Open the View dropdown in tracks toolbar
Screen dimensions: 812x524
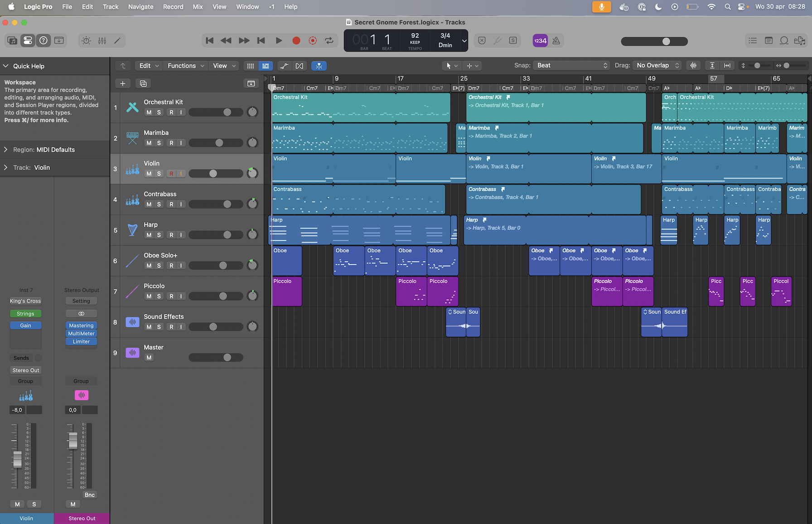224,66
